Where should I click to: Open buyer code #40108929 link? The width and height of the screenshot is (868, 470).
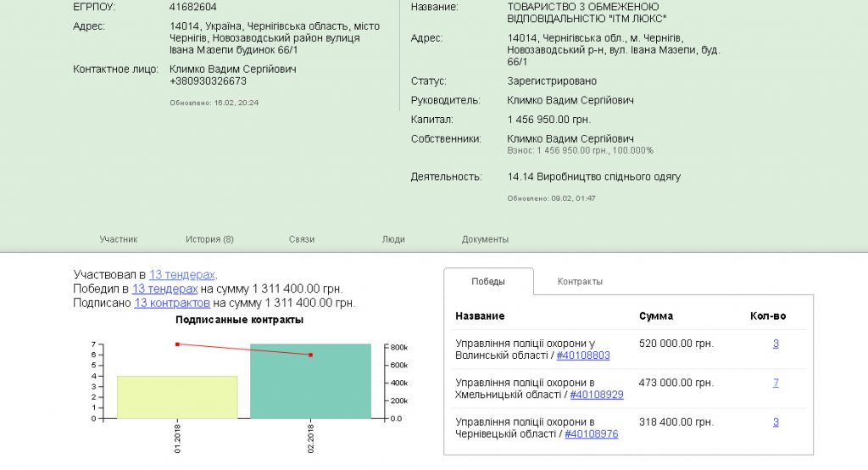[596, 394]
